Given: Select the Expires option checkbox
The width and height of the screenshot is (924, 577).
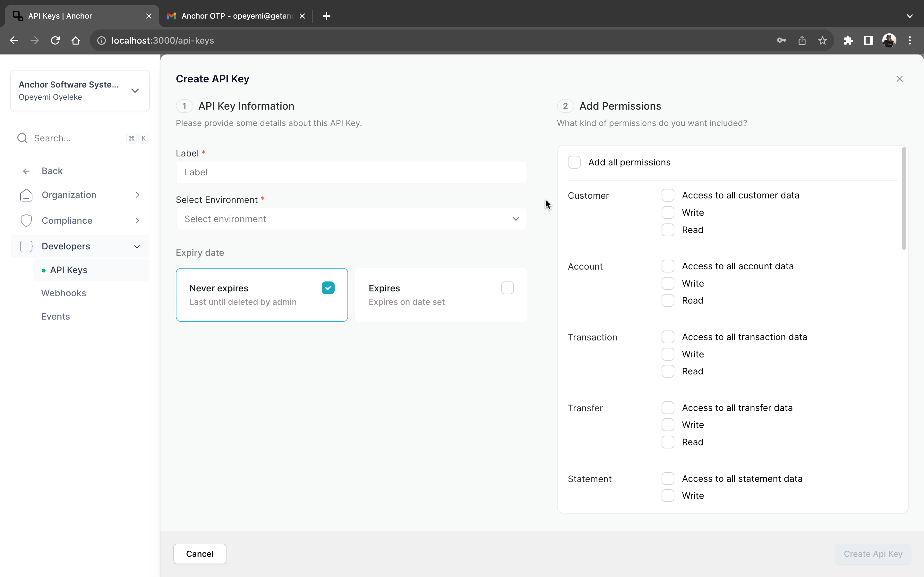Looking at the screenshot, I should coord(507,288).
